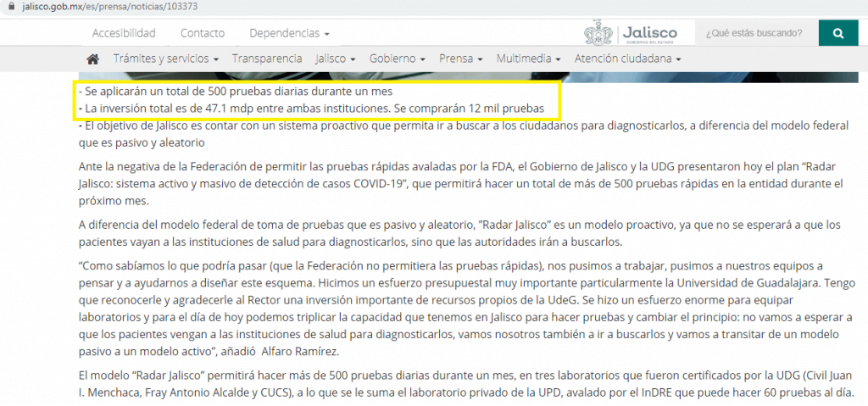Expand the Gobierno dropdown menu
The width and height of the screenshot is (868, 406).
click(x=397, y=58)
